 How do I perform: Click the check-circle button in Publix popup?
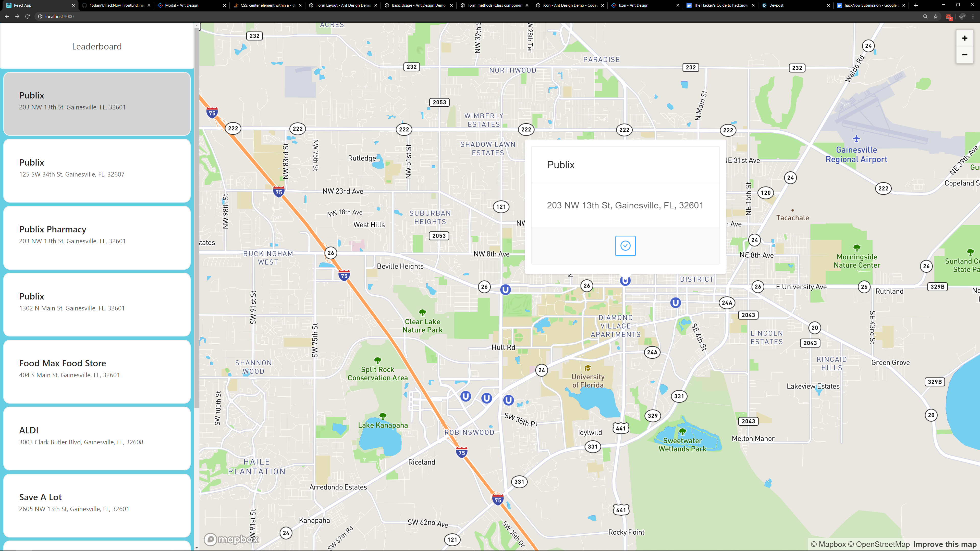[625, 246]
